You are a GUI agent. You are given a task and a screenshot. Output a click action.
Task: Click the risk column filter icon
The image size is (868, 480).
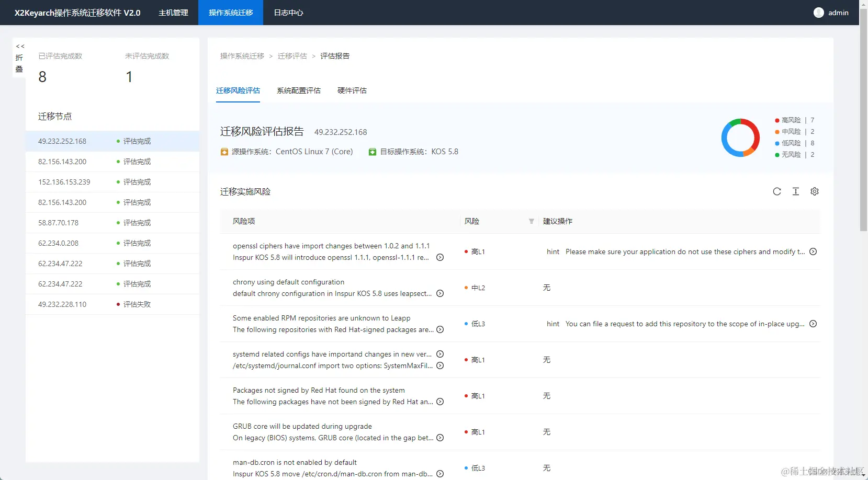tap(532, 221)
